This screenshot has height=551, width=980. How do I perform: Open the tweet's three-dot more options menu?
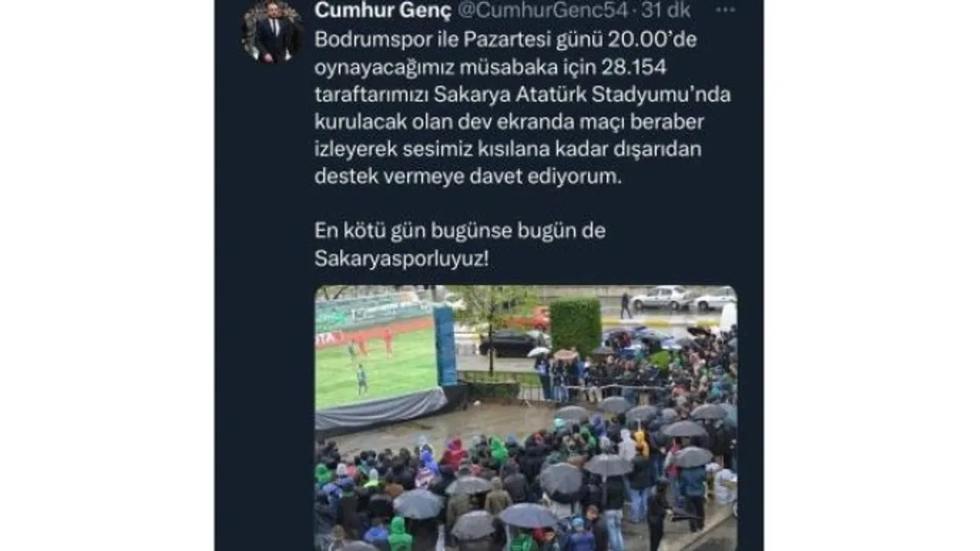tap(724, 10)
